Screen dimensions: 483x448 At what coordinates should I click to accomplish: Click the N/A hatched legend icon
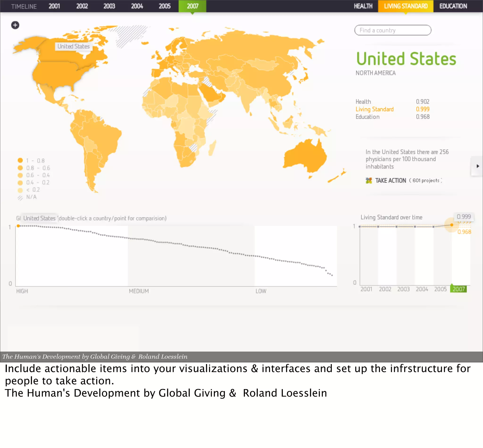click(20, 198)
